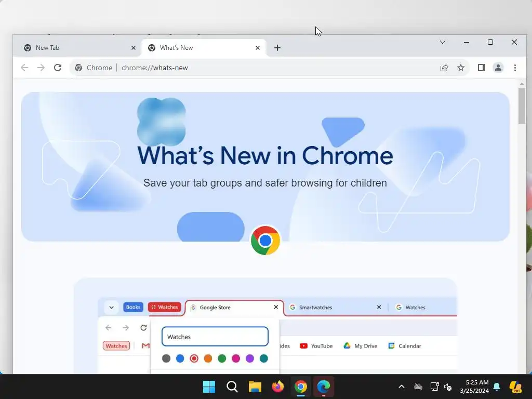Show hidden system tray icons
This screenshot has width=532, height=399.
coord(402,387)
